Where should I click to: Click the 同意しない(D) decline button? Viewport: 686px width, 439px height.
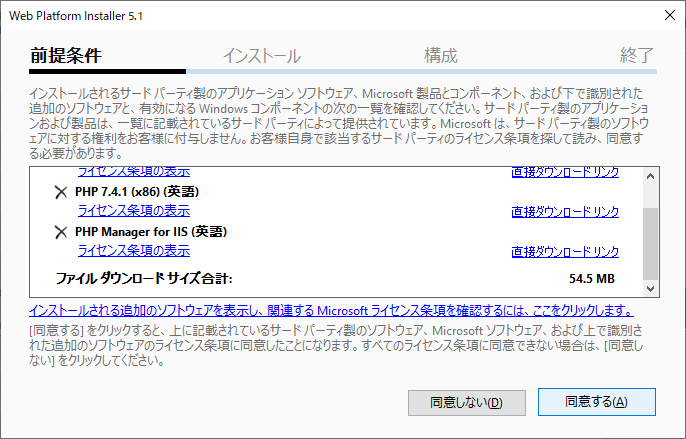coord(467,403)
